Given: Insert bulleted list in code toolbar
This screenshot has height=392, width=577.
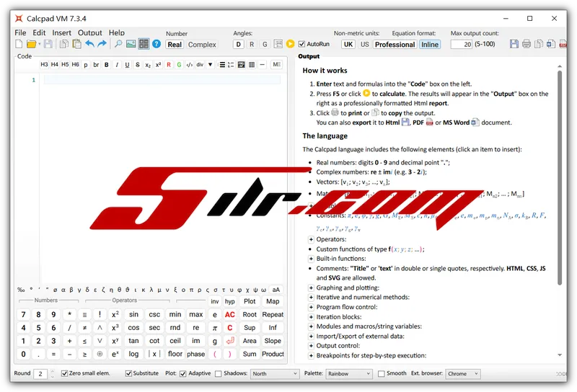Looking at the screenshot, I should click(x=222, y=65).
